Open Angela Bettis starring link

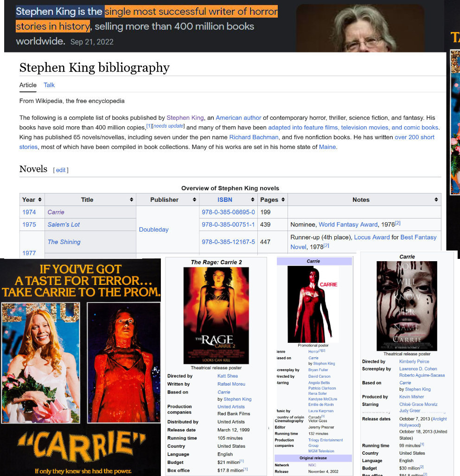(x=319, y=383)
